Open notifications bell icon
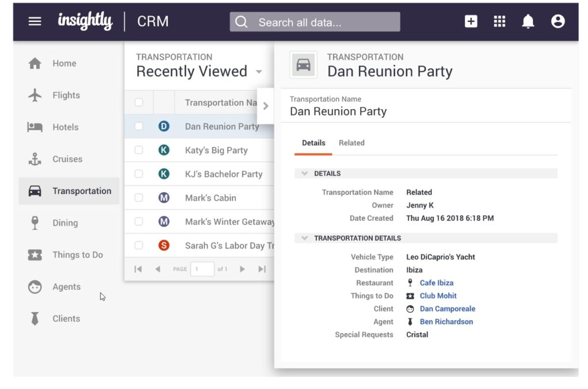The image size is (588, 389). 528,22
